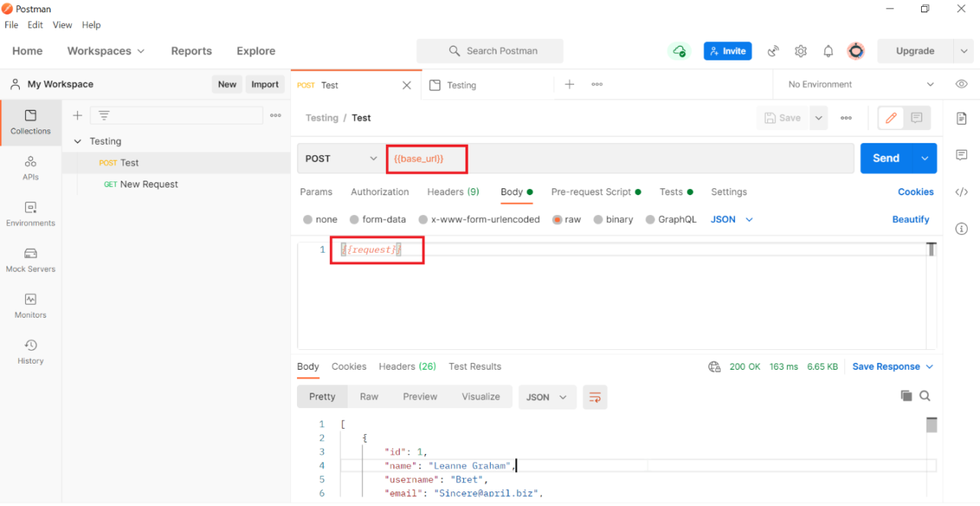980x506 pixels.
Task: Click the Search Postman field
Action: pyautogui.click(x=489, y=51)
